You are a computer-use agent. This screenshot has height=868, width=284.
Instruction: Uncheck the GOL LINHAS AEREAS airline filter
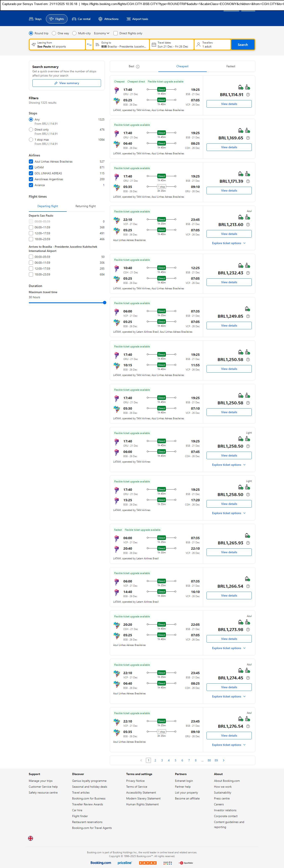31,173
